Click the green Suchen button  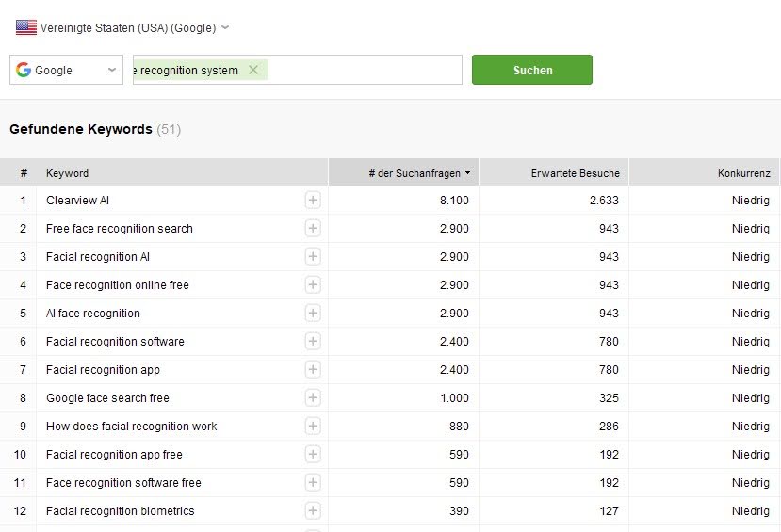click(x=532, y=70)
